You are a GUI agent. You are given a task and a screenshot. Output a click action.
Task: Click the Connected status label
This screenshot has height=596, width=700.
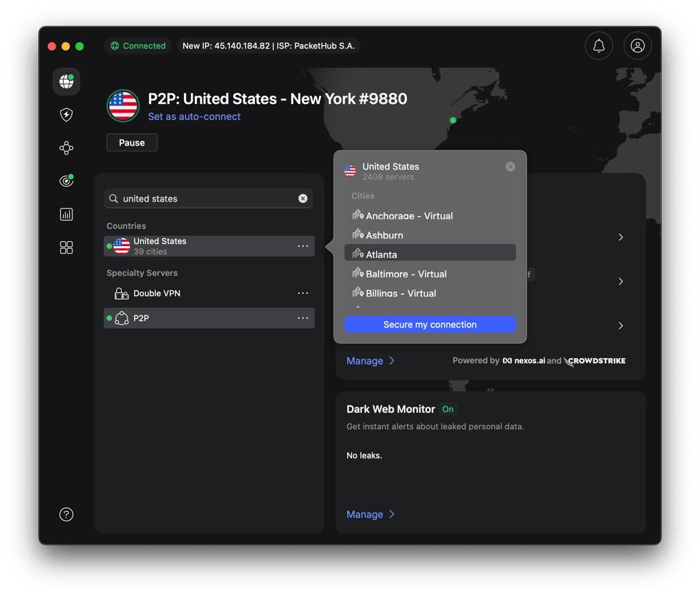click(x=144, y=46)
